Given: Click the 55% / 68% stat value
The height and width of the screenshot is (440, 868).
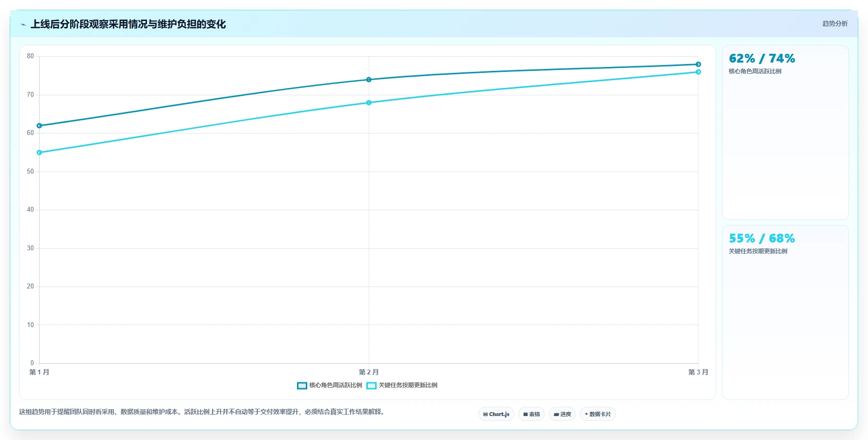Looking at the screenshot, I should coord(762,239).
